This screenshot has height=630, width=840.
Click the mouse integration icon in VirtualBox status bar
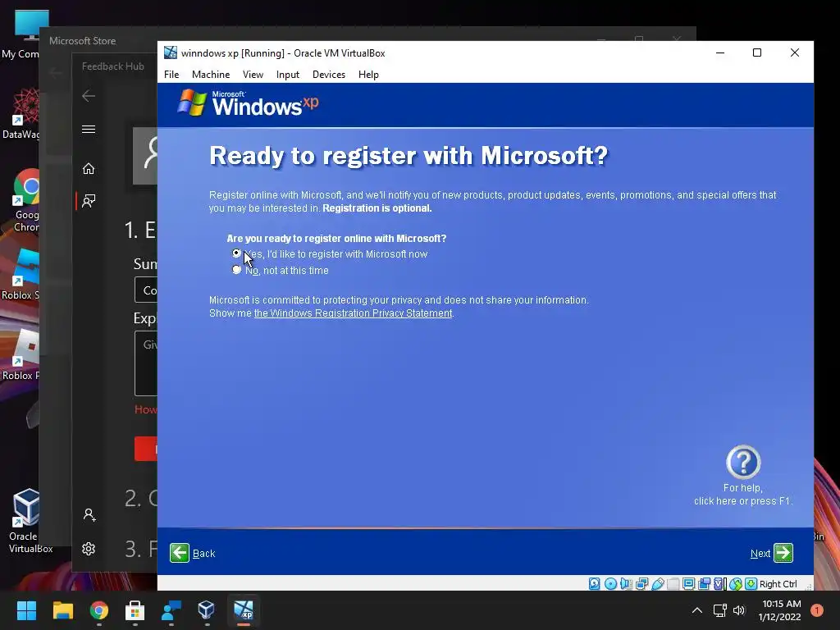736,584
